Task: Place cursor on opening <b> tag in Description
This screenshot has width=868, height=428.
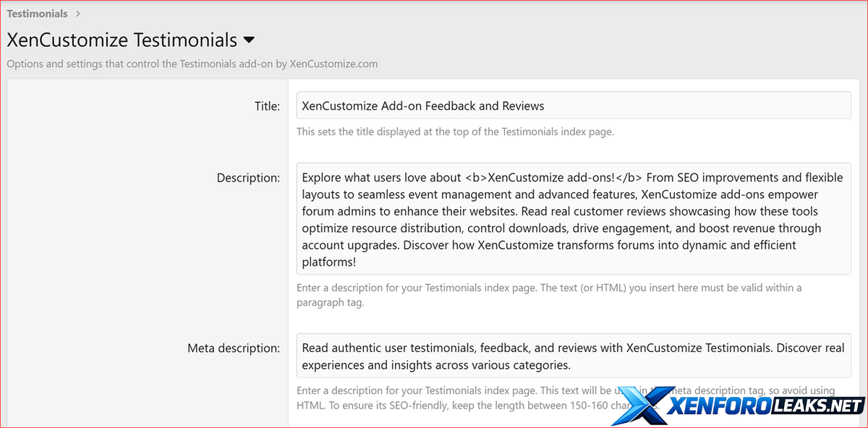Action: point(473,178)
